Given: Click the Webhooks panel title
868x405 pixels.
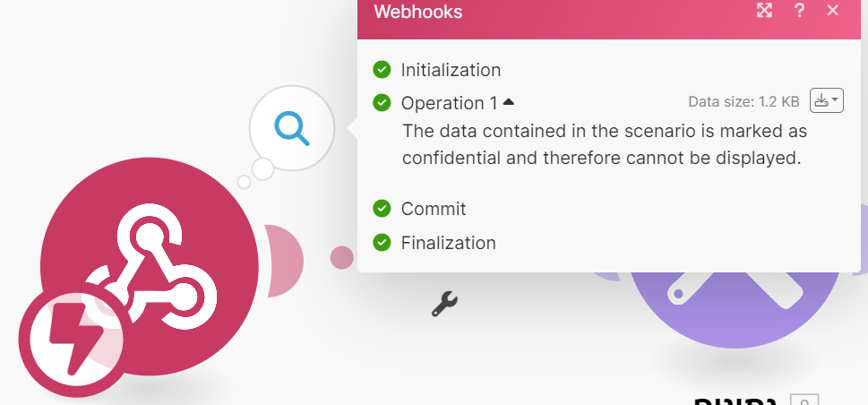Looking at the screenshot, I should [417, 12].
